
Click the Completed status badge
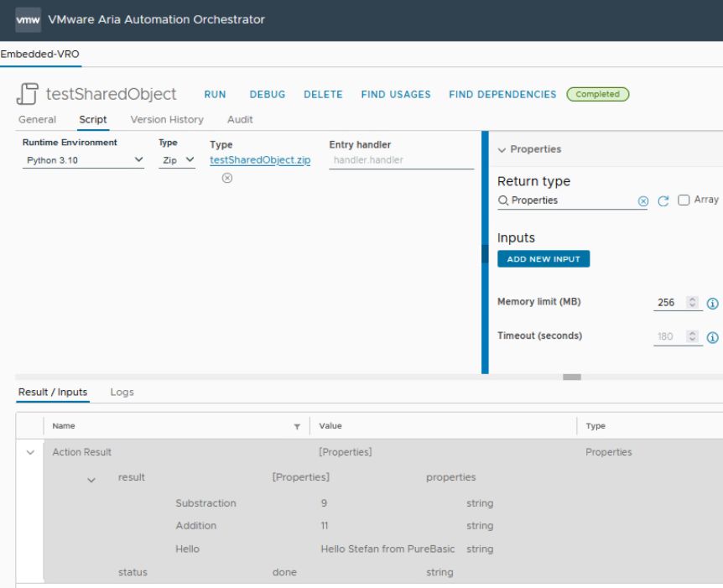tap(597, 94)
